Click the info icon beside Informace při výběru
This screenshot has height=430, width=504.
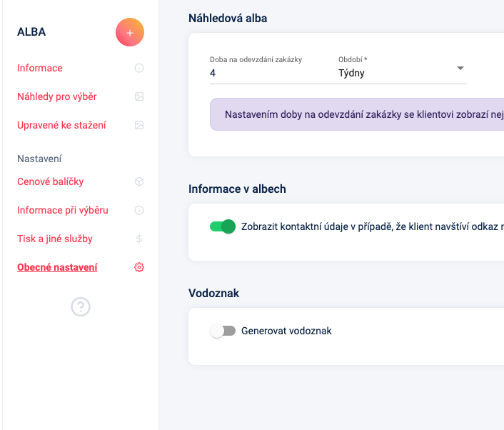139,210
